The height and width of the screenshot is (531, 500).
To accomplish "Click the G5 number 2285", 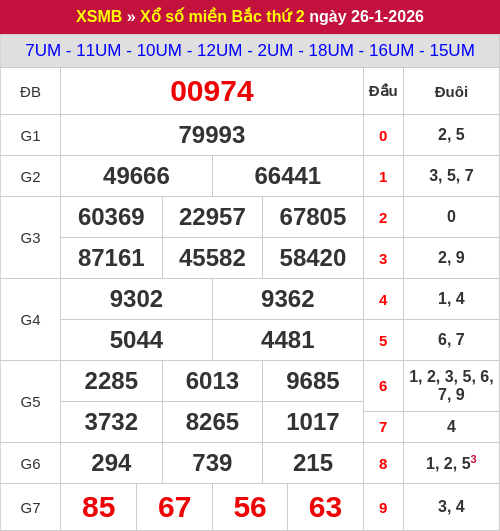I will (111, 381).
